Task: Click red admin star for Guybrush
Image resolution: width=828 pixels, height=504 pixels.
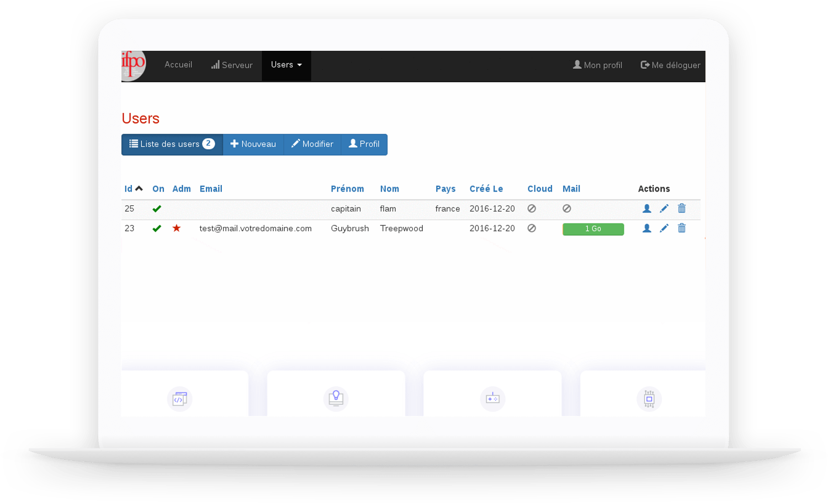Action: click(x=177, y=228)
